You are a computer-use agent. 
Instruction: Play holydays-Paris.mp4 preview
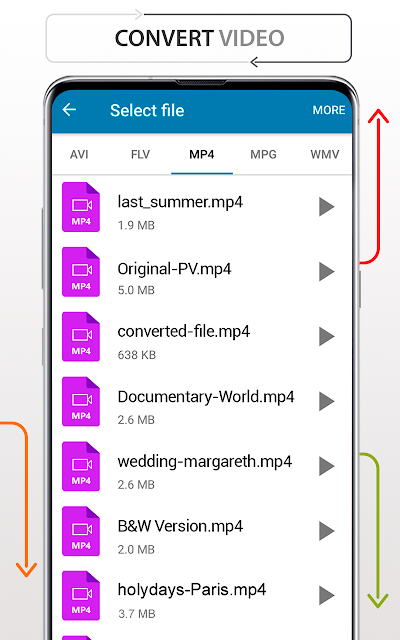click(327, 595)
